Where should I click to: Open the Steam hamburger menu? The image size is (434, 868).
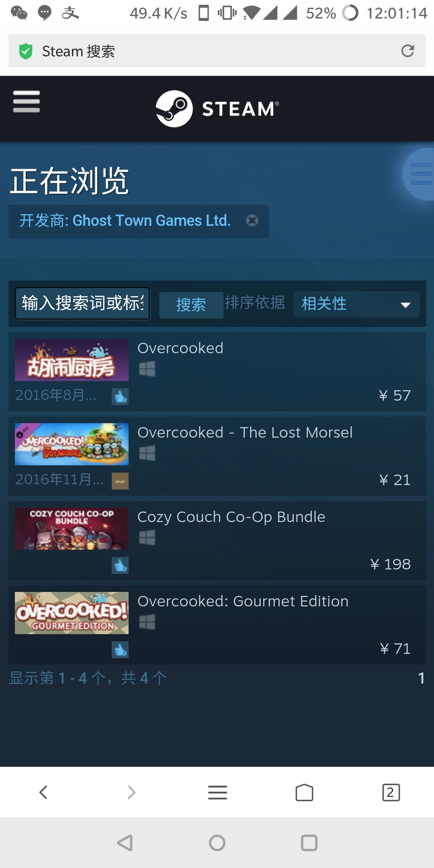(27, 101)
